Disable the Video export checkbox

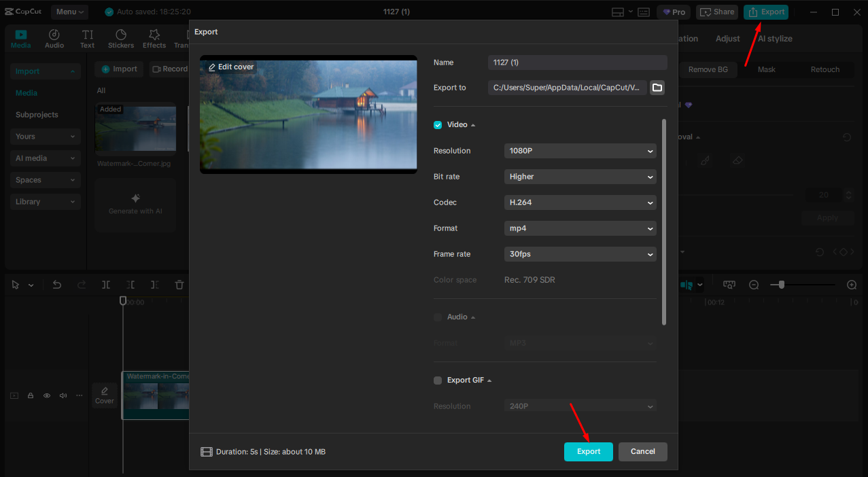click(x=437, y=124)
